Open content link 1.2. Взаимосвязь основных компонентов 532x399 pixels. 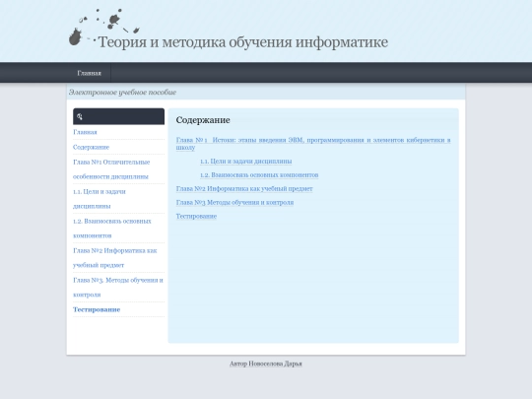click(x=259, y=174)
